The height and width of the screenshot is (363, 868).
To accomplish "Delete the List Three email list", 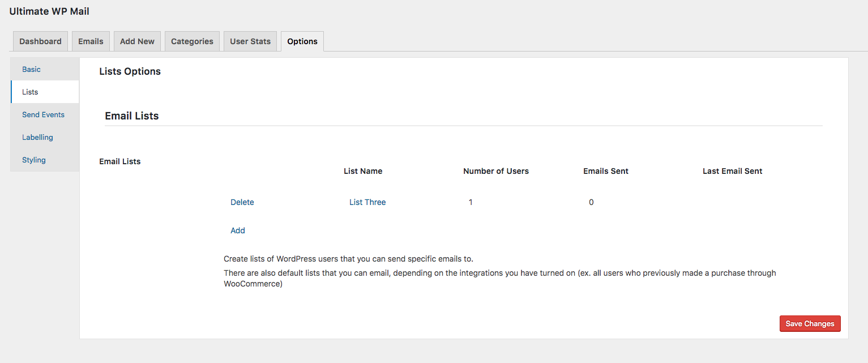I will coord(242,202).
